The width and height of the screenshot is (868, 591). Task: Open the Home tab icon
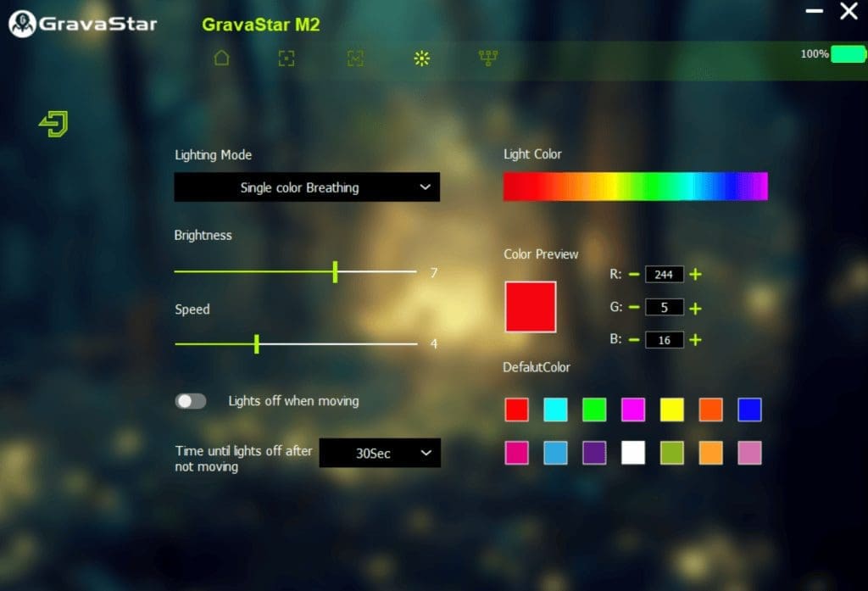tap(221, 58)
